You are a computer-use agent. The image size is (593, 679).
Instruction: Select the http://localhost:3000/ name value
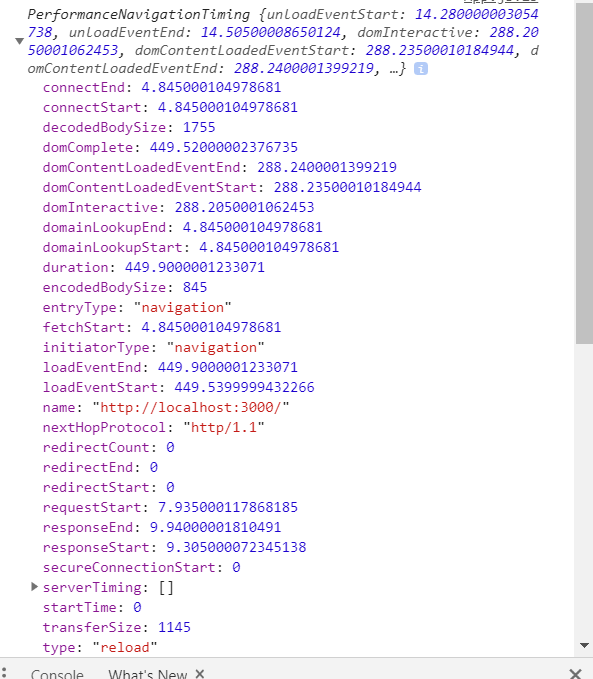(191, 407)
